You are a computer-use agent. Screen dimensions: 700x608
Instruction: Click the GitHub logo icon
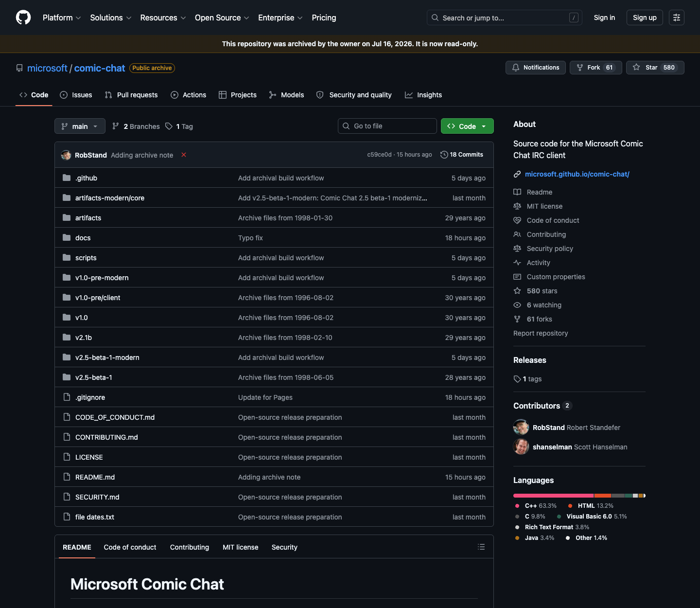(23, 18)
